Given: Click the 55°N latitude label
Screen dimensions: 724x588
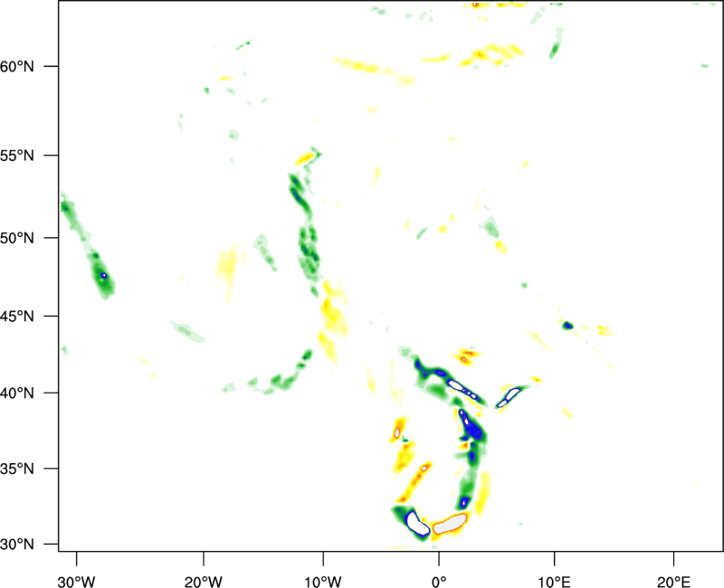Looking at the screenshot, I should click(17, 156).
